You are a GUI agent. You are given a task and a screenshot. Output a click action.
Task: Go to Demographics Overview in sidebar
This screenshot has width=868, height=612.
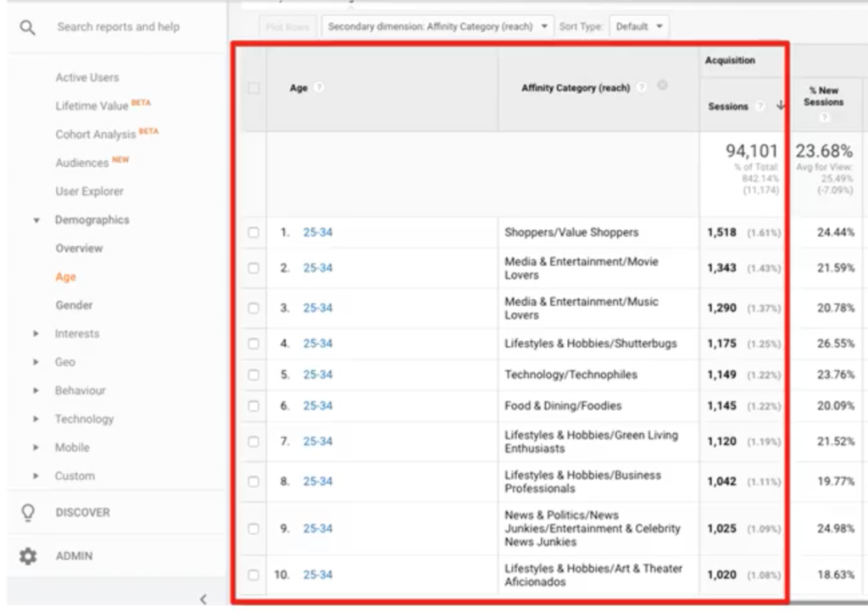pos(79,248)
